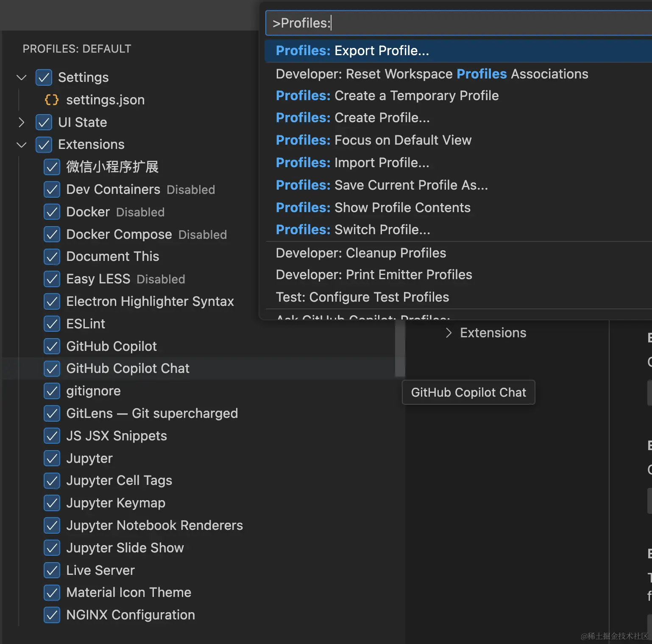
Task: Pick Profiles: Create a Temporary Profile
Action: click(387, 95)
